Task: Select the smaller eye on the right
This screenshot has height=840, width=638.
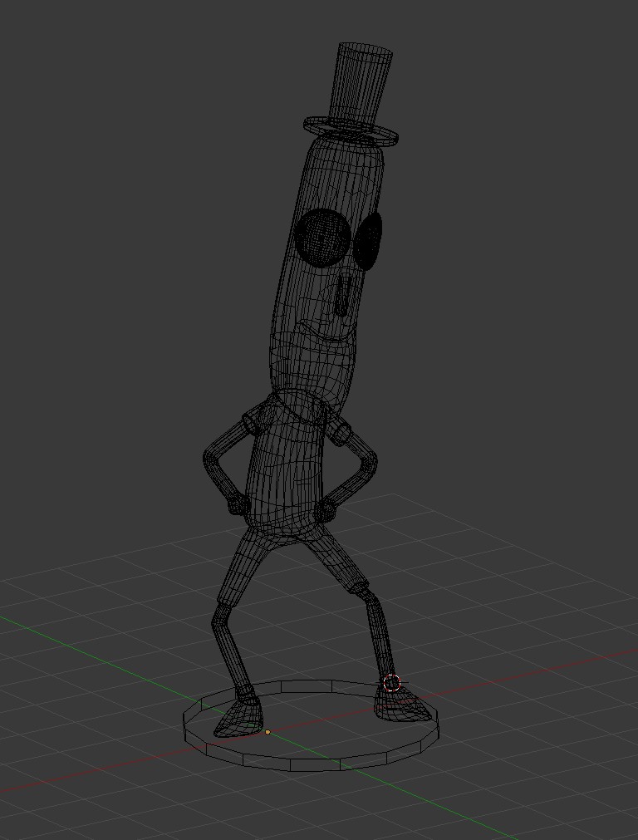Action: [369, 241]
